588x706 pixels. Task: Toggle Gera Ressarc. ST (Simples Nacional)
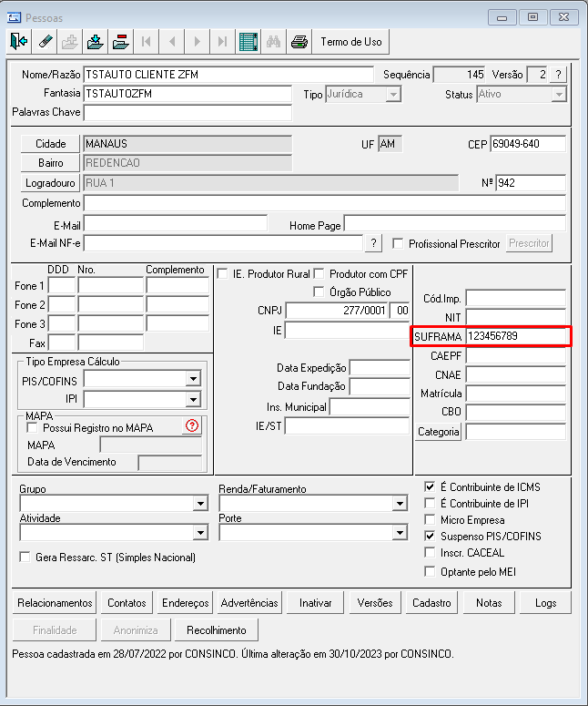25,557
